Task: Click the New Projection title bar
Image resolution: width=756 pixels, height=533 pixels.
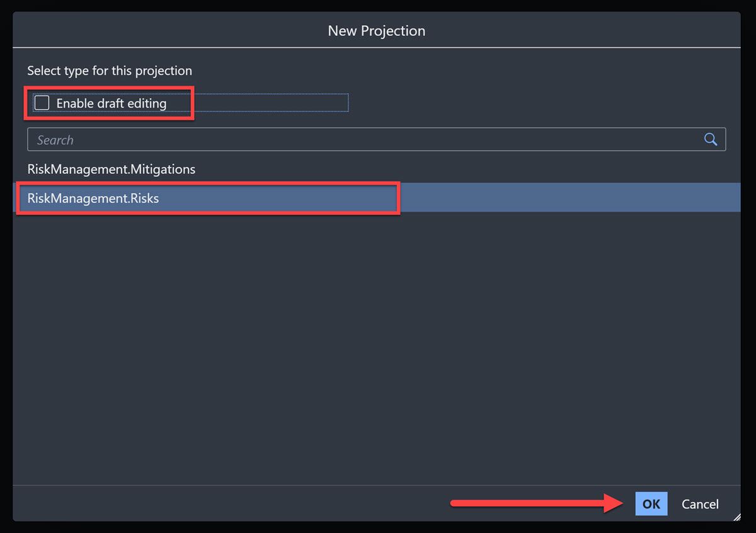Action: tap(376, 30)
